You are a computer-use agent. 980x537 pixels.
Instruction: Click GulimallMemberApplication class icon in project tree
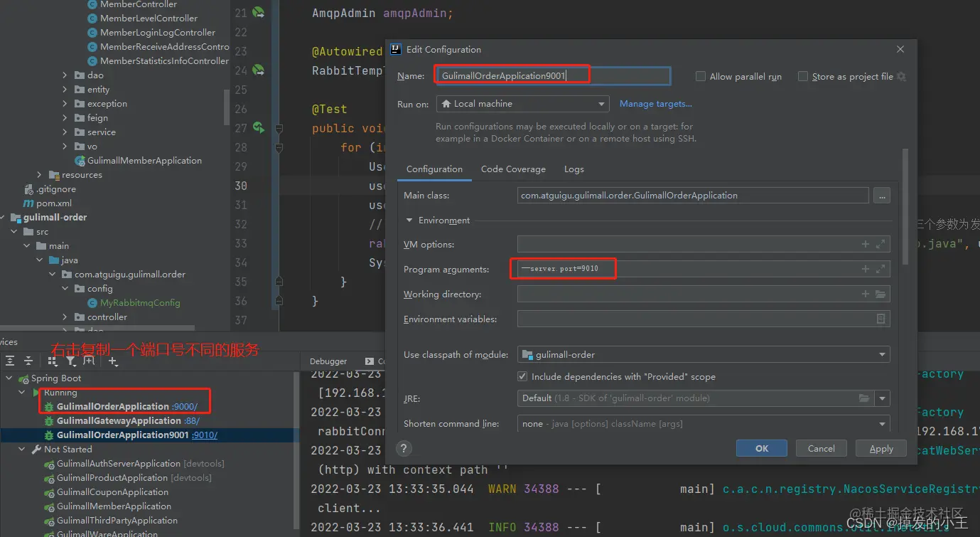80,161
